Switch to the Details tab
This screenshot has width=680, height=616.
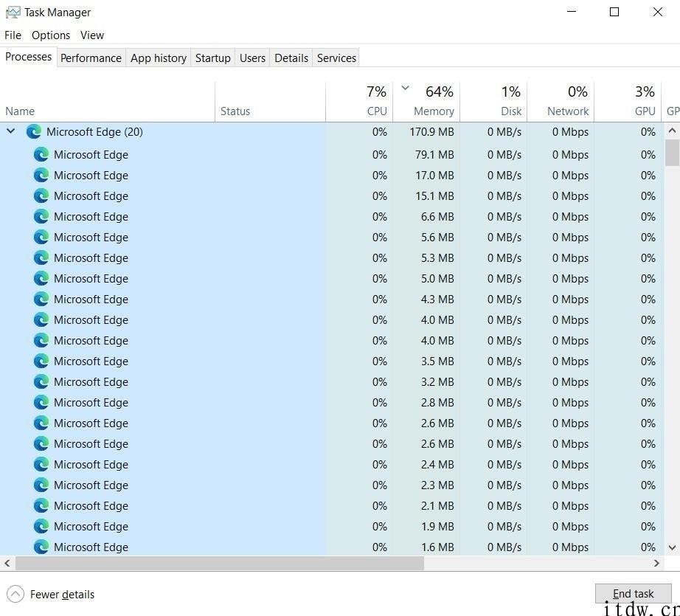point(291,58)
